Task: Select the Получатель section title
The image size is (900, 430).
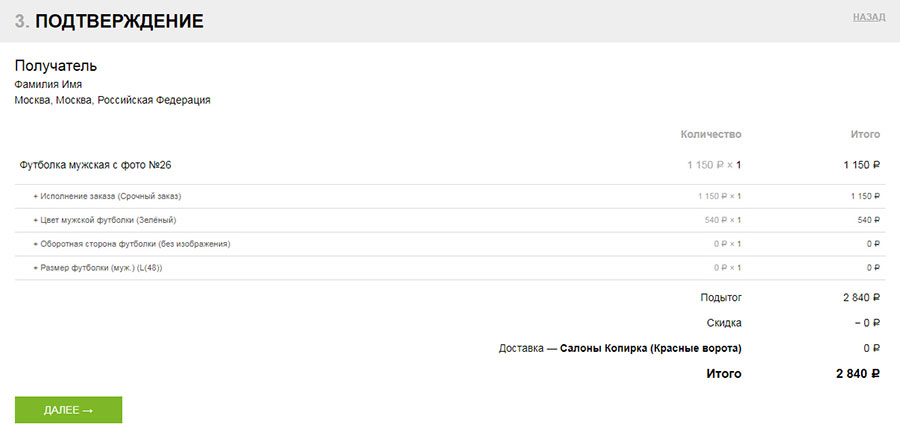Action: 56,66
